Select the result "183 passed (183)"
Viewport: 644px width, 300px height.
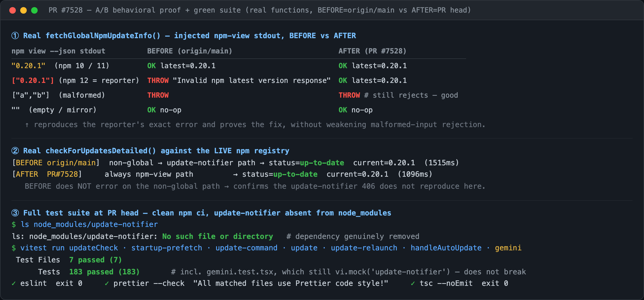[104, 272]
